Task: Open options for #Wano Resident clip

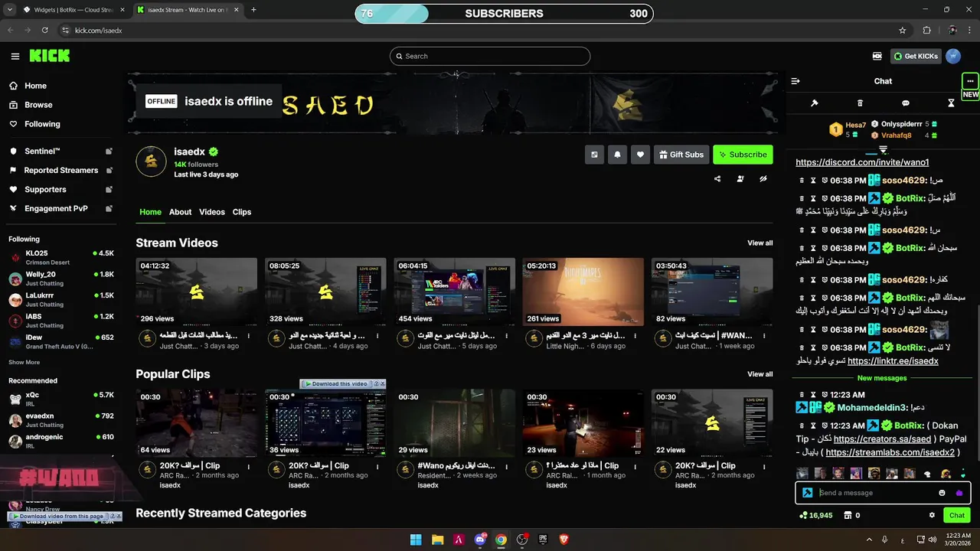Action: [506, 465]
